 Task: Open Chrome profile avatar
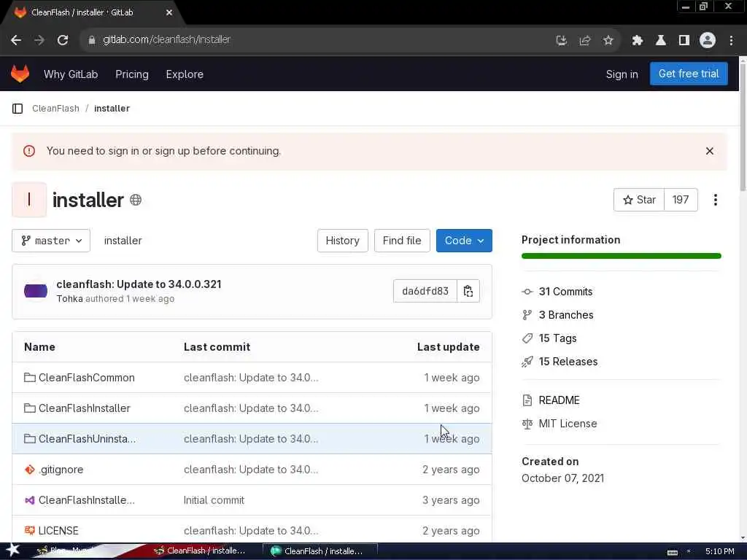pos(708,41)
